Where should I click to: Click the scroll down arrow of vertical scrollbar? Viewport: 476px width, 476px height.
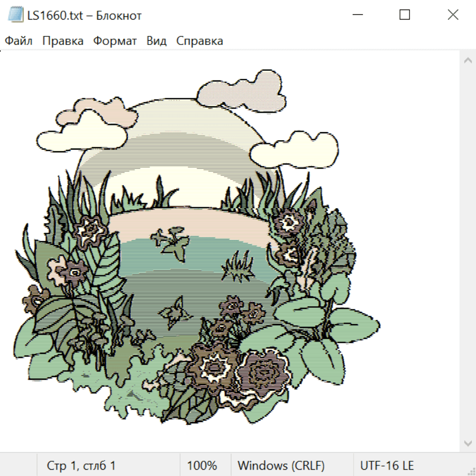pos(468,443)
